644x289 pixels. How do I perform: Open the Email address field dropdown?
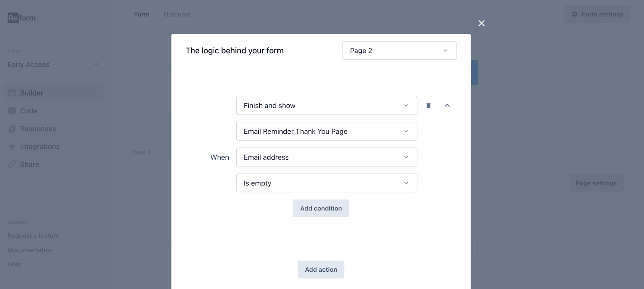[326, 157]
